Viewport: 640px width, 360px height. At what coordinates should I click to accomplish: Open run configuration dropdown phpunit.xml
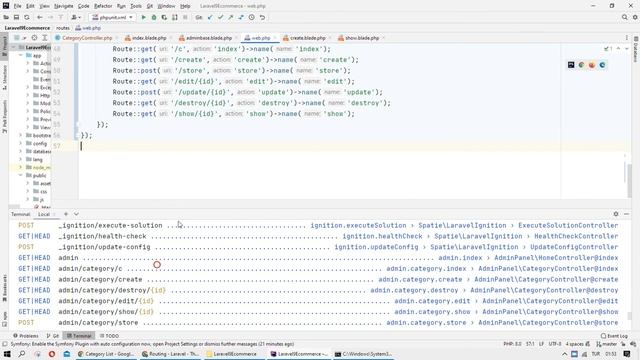(112, 18)
